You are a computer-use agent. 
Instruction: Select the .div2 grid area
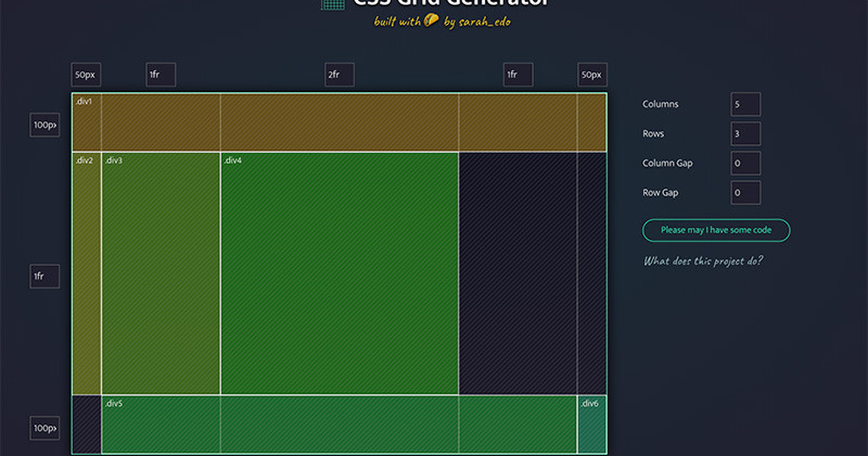pyautogui.click(x=87, y=274)
